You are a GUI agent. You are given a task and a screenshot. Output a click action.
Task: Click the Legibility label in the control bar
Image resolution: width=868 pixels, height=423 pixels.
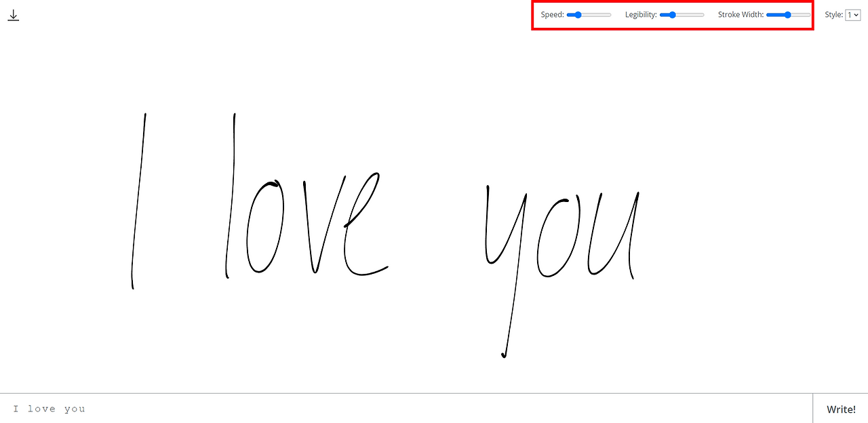641,14
